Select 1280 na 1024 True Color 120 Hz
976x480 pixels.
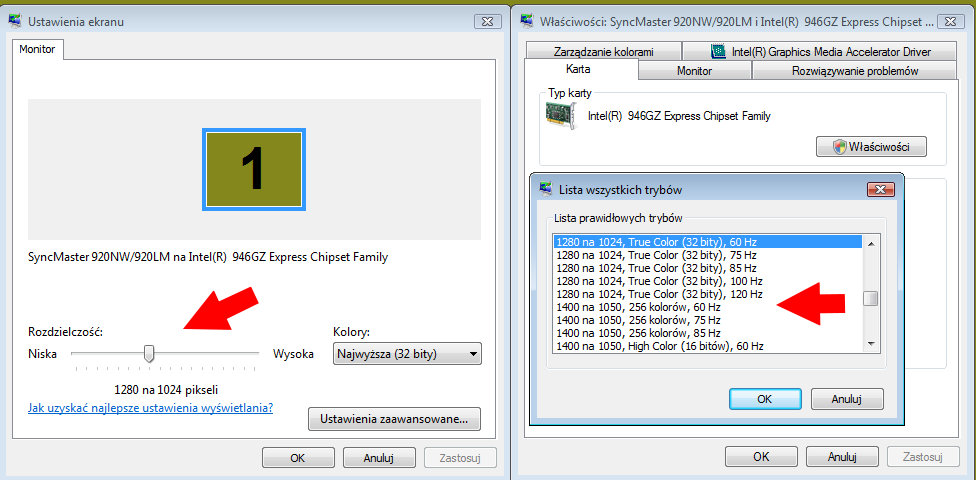tap(708, 294)
